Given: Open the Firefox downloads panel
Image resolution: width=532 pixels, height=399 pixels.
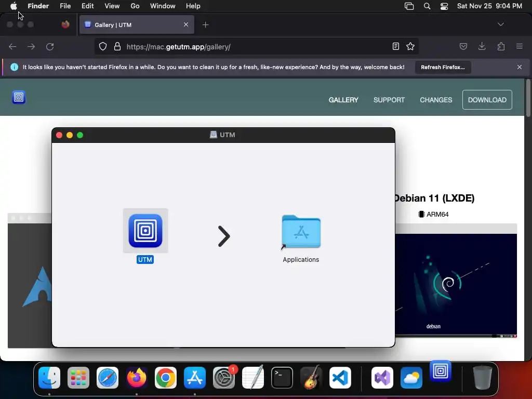Looking at the screenshot, I should tap(482, 46).
